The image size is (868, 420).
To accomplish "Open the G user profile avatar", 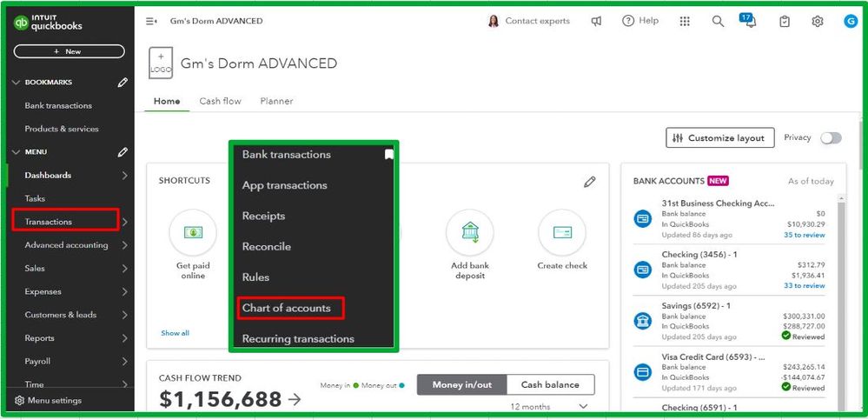I will click(x=851, y=21).
